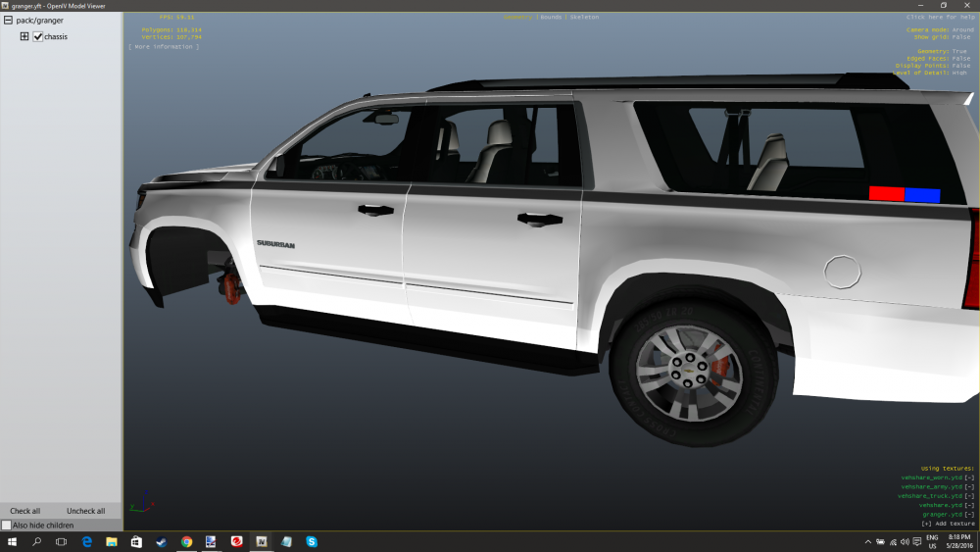Open Task View from the taskbar

pyautogui.click(x=61, y=542)
